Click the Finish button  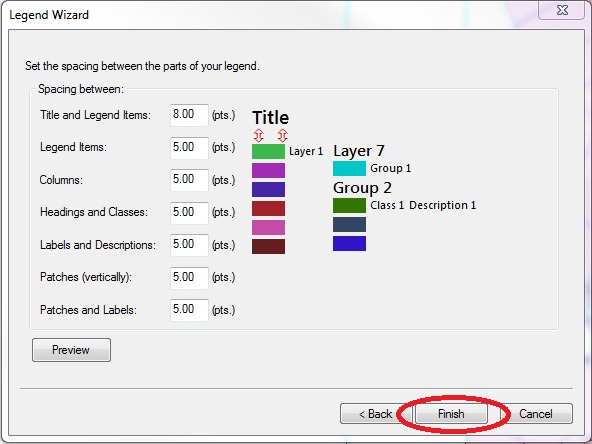pyautogui.click(x=451, y=414)
